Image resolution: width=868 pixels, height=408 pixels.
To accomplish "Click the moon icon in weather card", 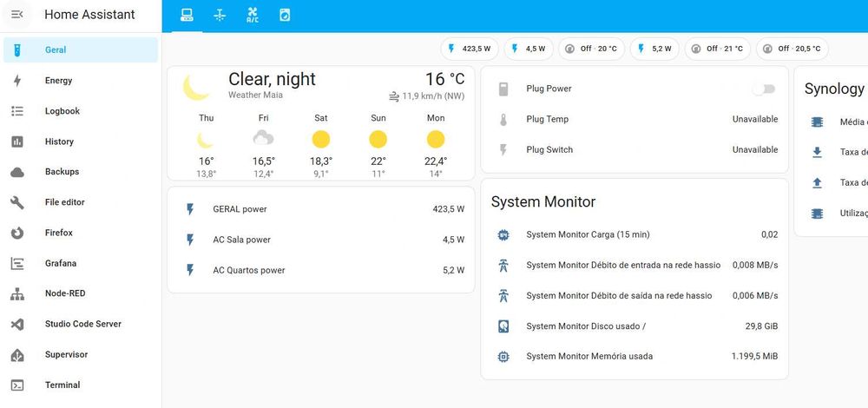I will click(196, 87).
